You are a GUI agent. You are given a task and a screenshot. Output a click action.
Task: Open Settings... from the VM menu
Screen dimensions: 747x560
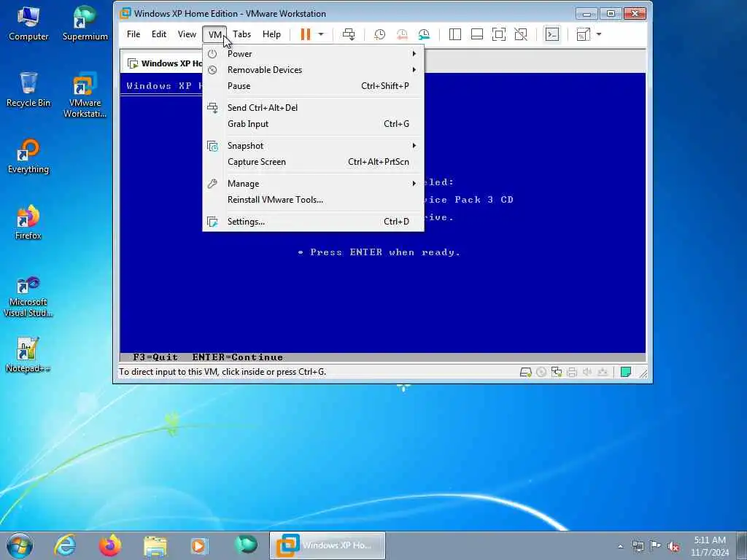(x=313, y=222)
